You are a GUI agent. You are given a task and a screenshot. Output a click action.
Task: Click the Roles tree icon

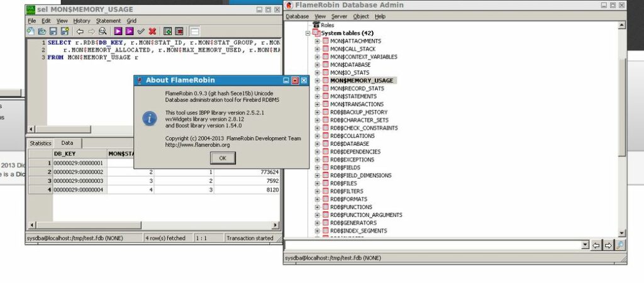pyautogui.click(x=316, y=25)
